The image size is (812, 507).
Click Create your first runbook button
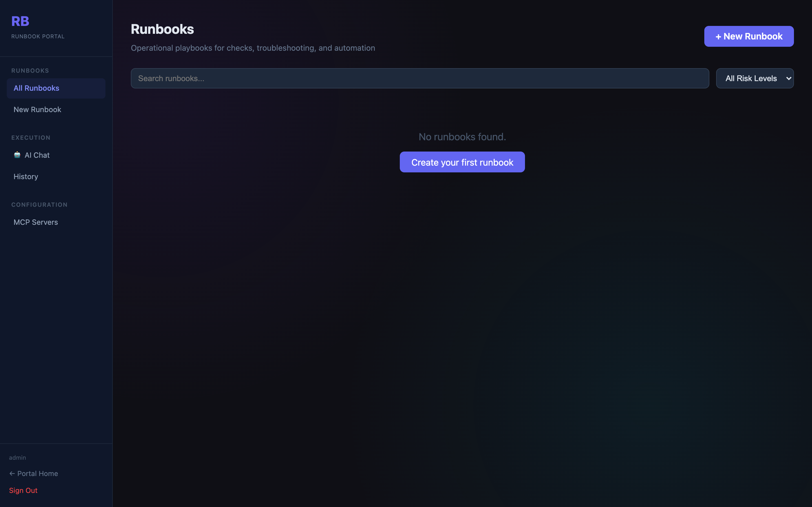[462, 162]
